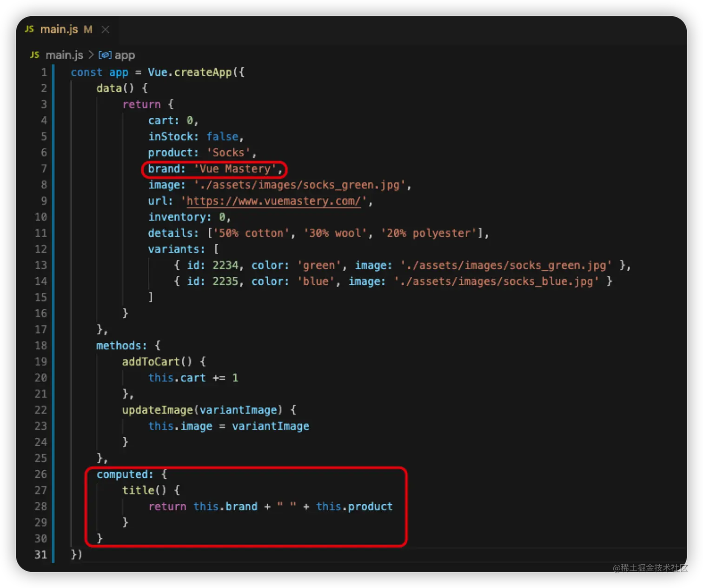The width and height of the screenshot is (703, 588).
Task: Click 'this.product' on line 28
Action: (x=354, y=506)
